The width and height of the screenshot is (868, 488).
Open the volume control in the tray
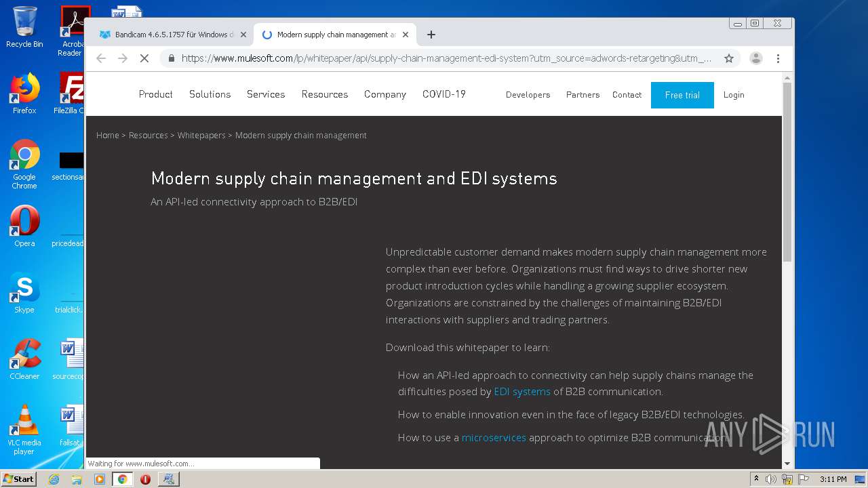pyautogui.click(x=771, y=479)
